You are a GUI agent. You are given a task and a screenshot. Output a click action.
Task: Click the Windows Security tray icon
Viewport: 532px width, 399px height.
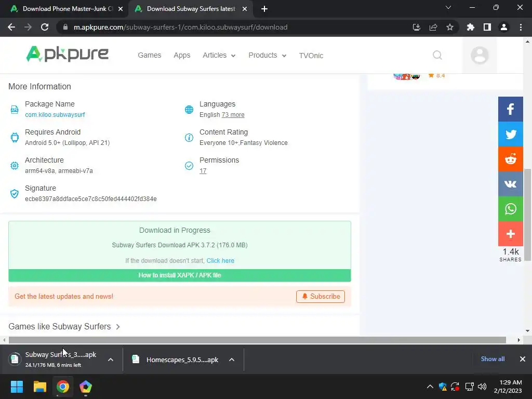443,387
